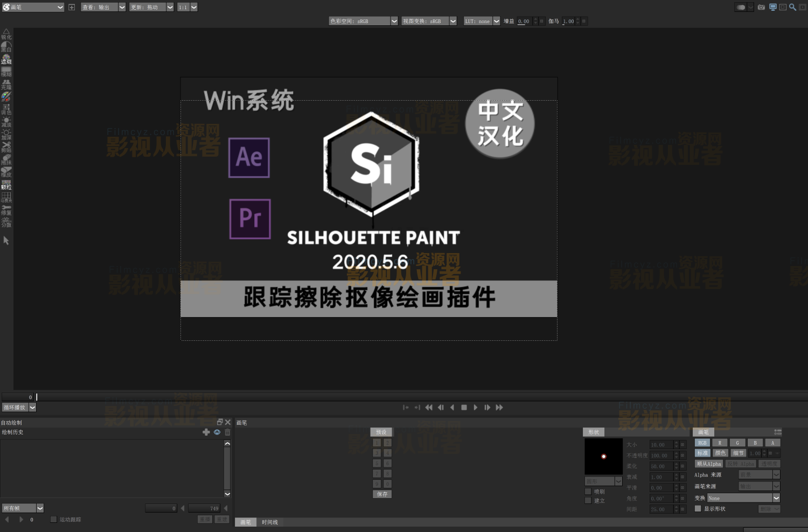Play forward in the transport controls
The width and height of the screenshot is (808, 532).
pos(475,407)
